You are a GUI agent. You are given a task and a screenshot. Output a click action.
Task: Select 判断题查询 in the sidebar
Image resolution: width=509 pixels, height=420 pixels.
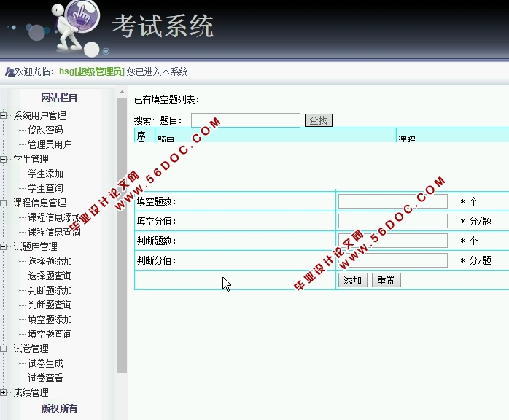coord(50,305)
